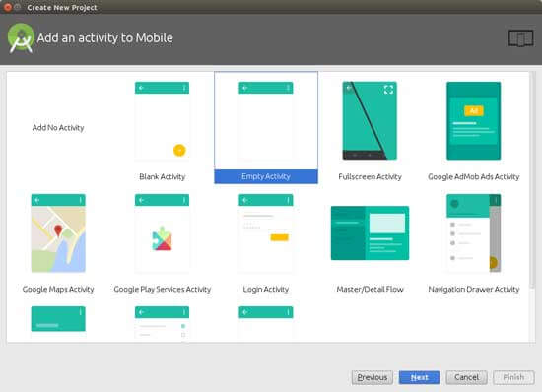Select the Google AdMob Ads Activity icon

click(x=474, y=120)
